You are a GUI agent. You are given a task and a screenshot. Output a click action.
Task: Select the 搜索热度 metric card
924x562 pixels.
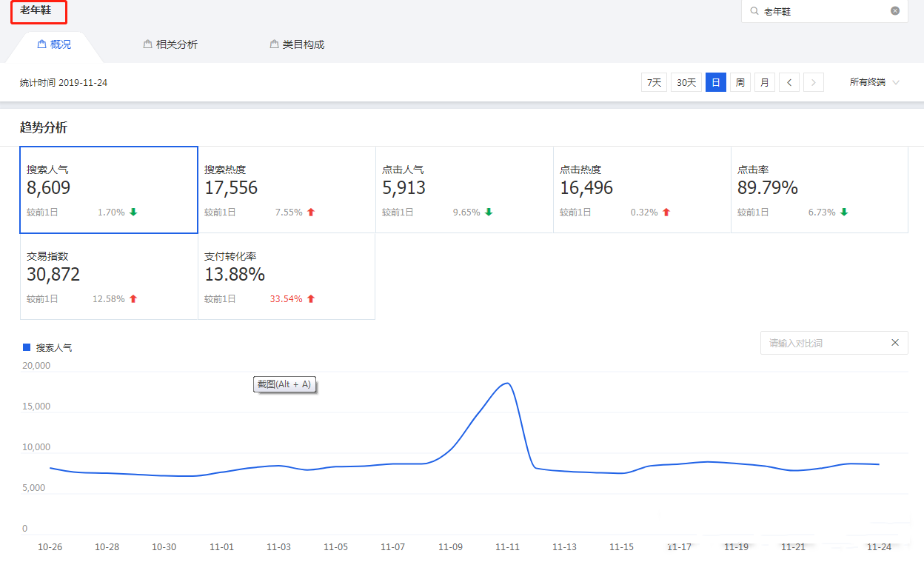click(287, 190)
